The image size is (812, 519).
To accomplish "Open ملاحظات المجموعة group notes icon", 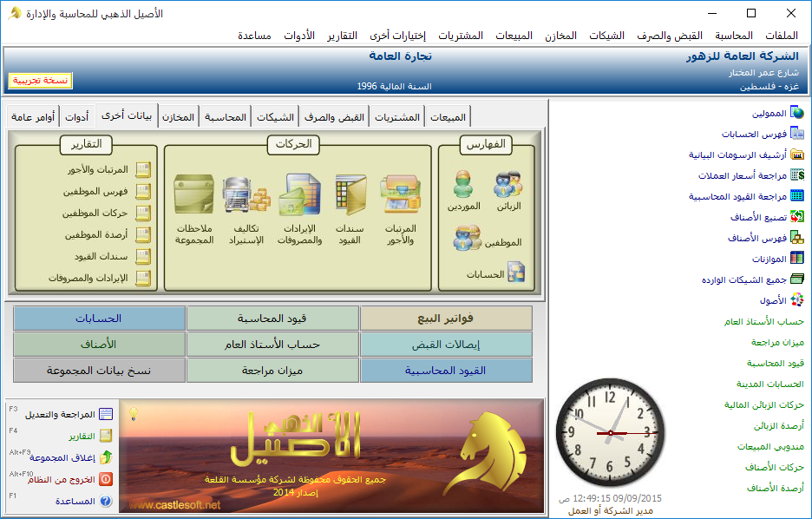I will (194, 194).
